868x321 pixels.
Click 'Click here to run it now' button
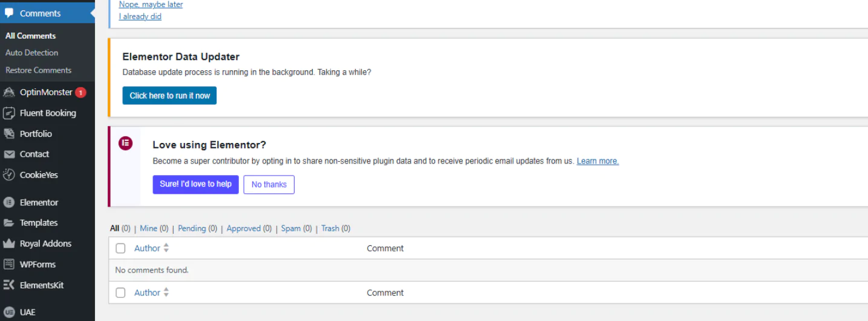pyautogui.click(x=169, y=96)
